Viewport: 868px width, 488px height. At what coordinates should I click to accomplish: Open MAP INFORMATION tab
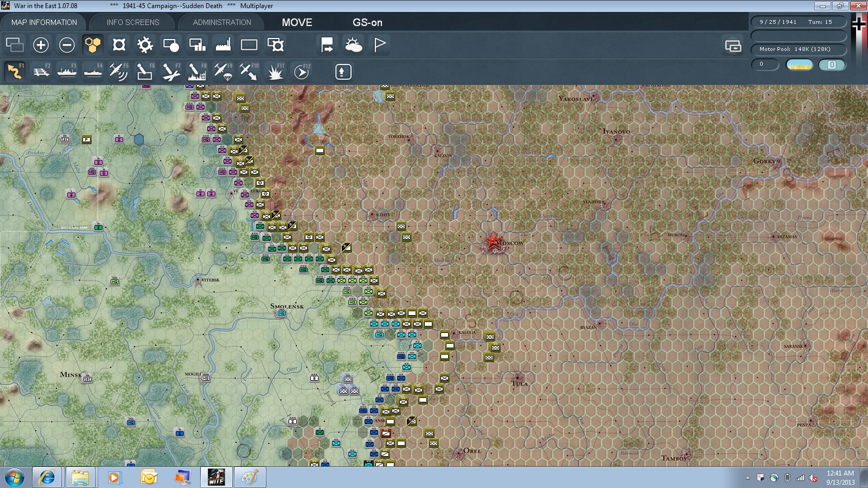click(x=44, y=22)
